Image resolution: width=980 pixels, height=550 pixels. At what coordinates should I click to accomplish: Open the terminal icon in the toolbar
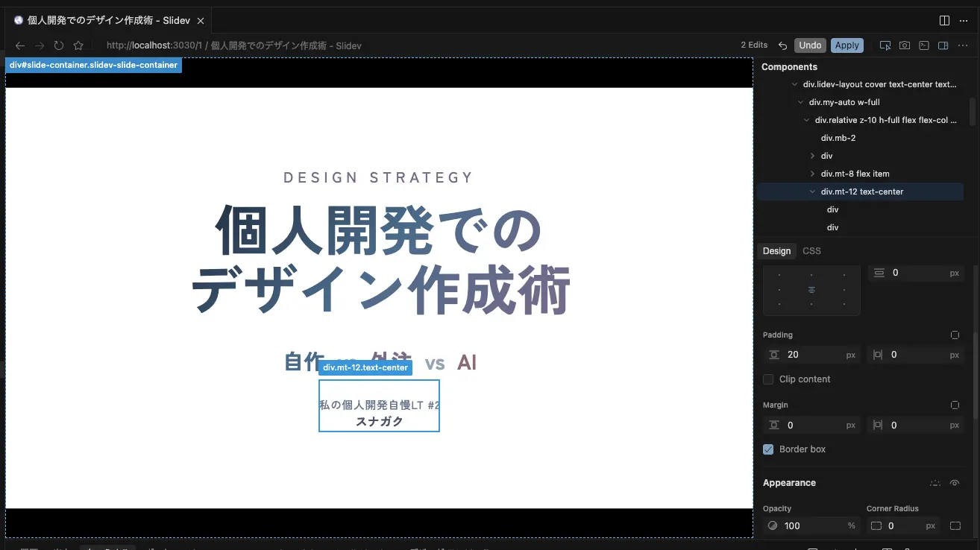pos(924,45)
